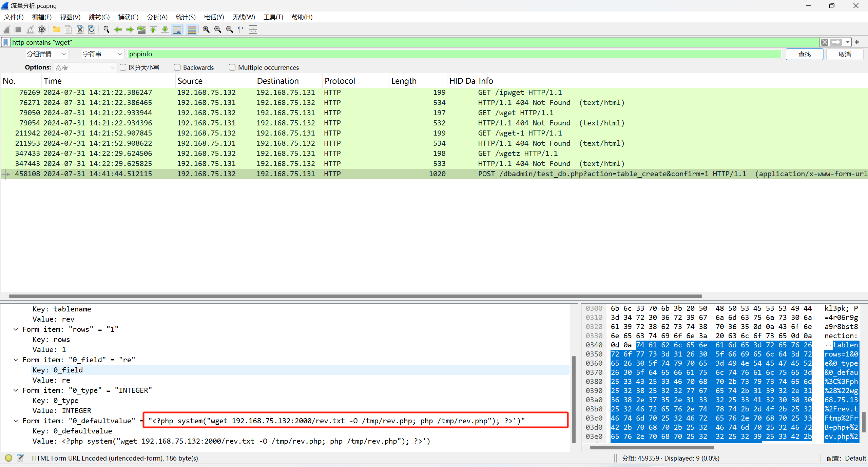Viewport: 868px width, 467px height.
Task: Open the 分组详情 search-in dropdown
Action: (47, 54)
